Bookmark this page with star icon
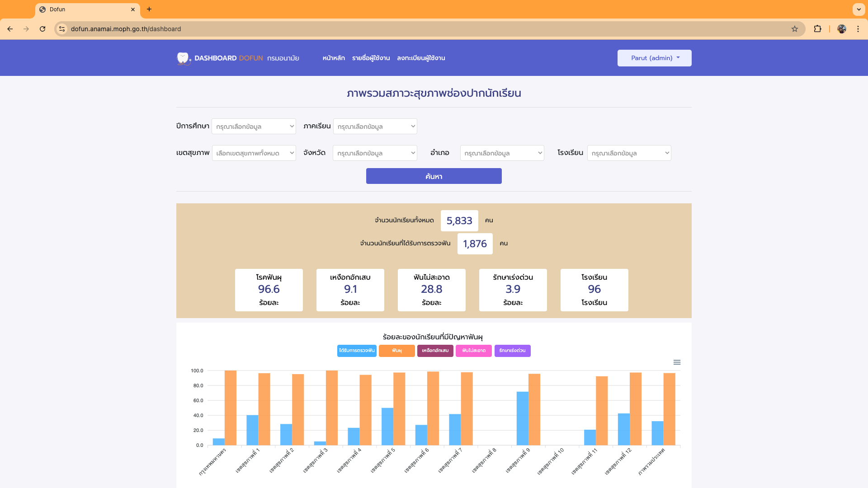This screenshot has height=488, width=868. pyautogui.click(x=795, y=29)
